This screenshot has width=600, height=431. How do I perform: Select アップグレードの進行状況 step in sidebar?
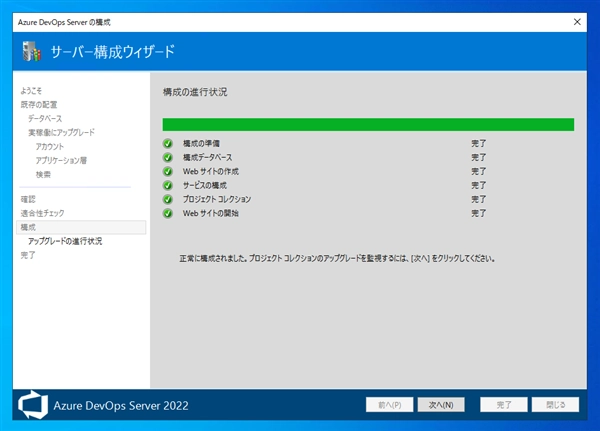click(65, 241)
